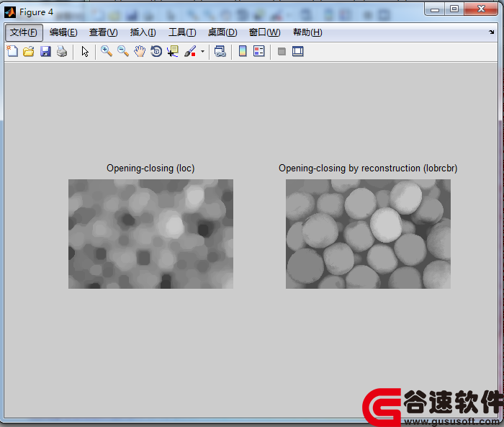Open the 文件(F) menu

(24, 32)
